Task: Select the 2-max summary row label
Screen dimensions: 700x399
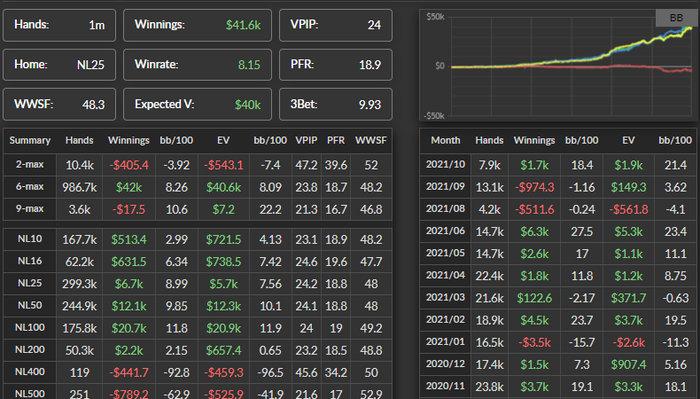Action: pyautogui.click(x=30, y=165)
